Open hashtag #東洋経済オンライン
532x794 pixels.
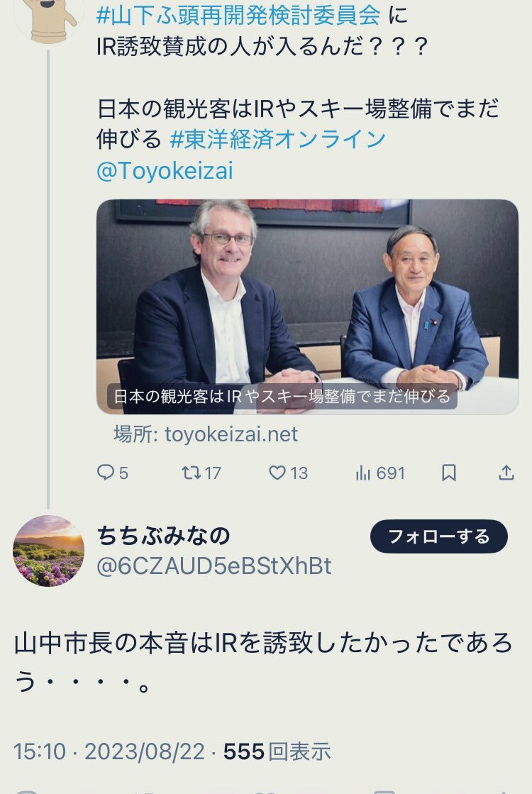coord(278,139)
